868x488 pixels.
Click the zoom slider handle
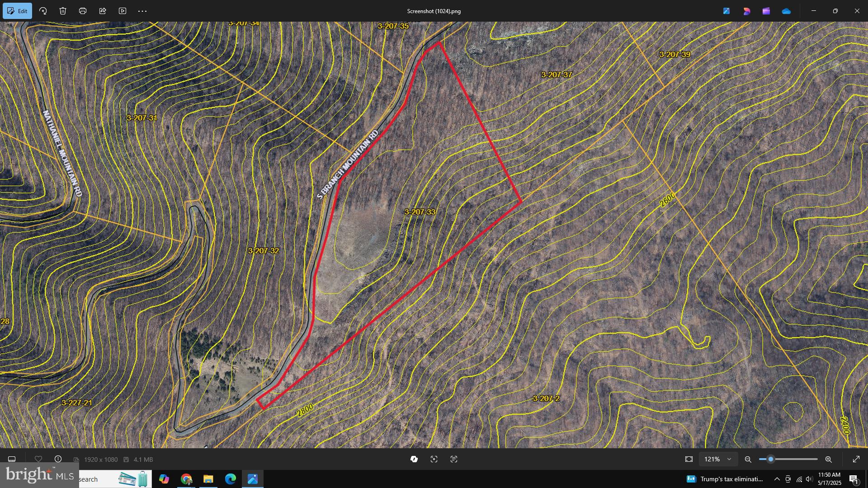pos(771,459)
